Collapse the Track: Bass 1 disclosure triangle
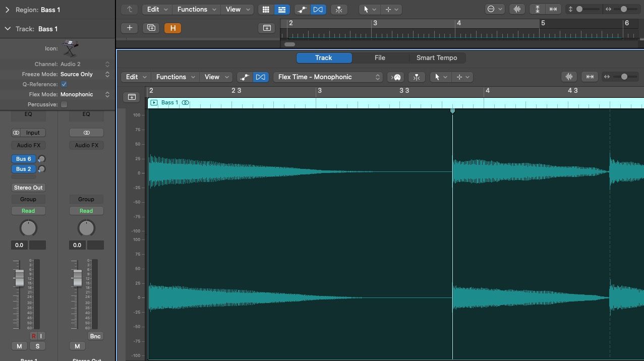 [x=7, y=29]
